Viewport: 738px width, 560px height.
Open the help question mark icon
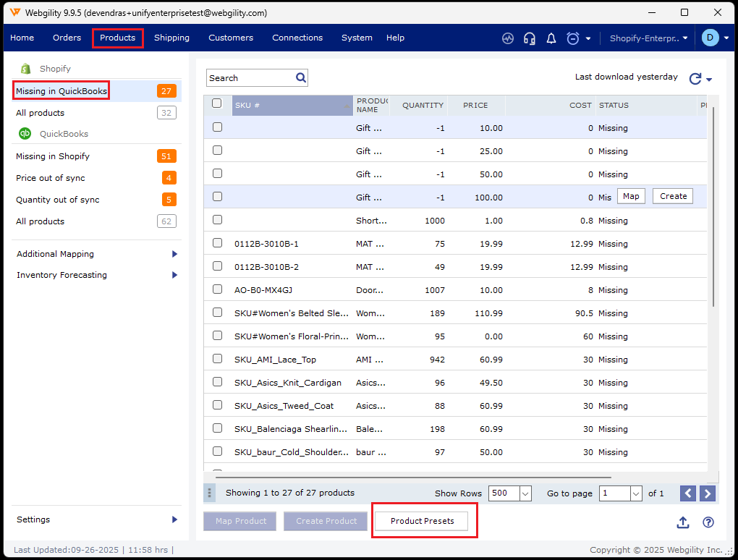point(708,522)
